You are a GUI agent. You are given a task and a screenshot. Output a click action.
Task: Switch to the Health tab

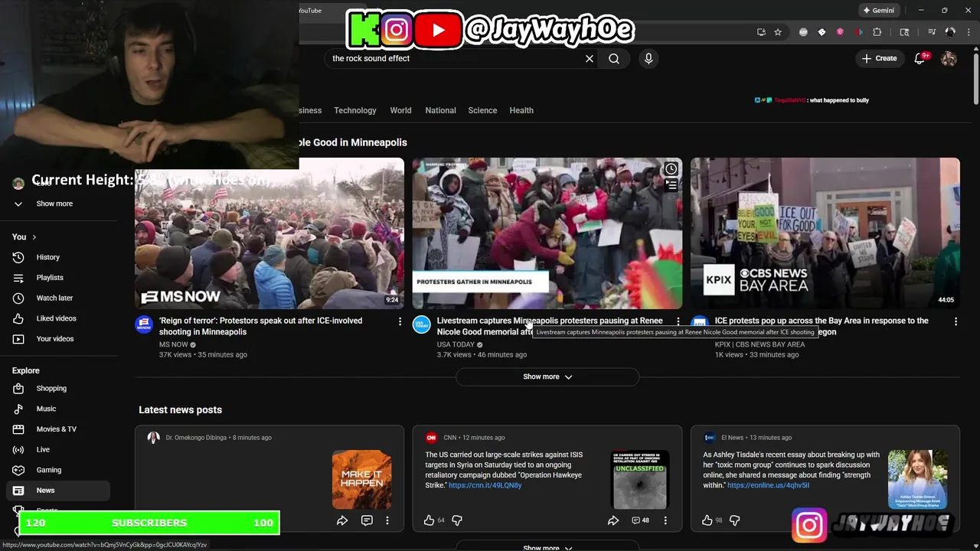(521, 110)
